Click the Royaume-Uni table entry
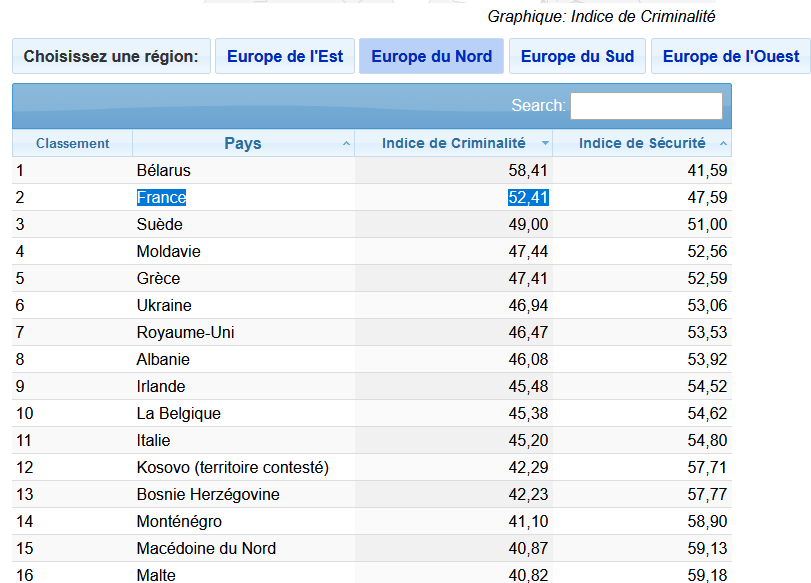Screen dimensions: 811x583 click(185, 333)
